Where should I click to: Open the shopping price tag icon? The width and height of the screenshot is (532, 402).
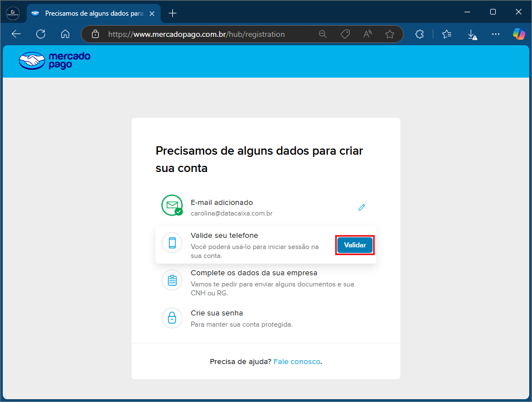click(x=345, y=34)
